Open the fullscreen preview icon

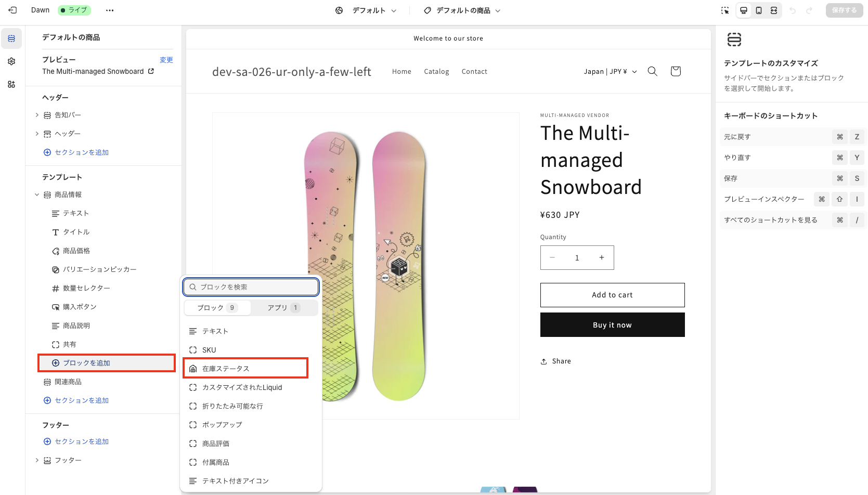(774, 10)
